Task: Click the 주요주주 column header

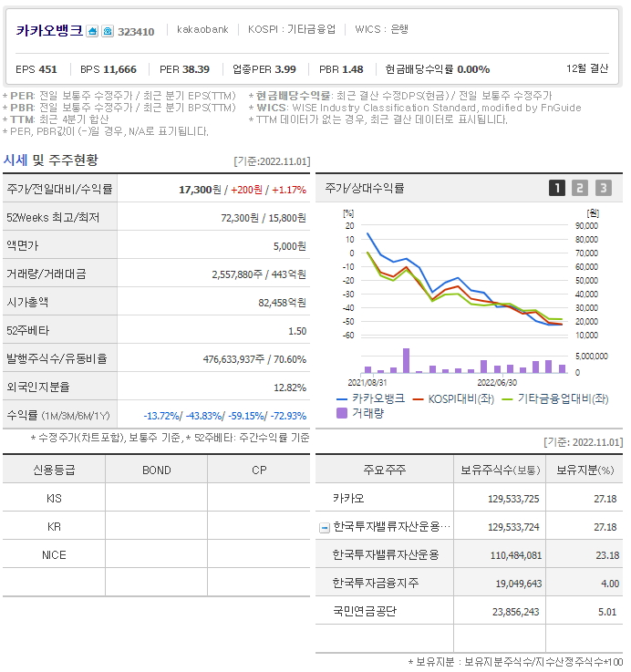Action: point(384,470)
